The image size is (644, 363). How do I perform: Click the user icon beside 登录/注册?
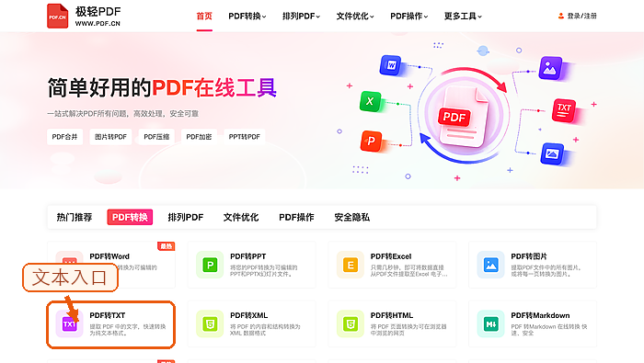(x=561, y=16)
